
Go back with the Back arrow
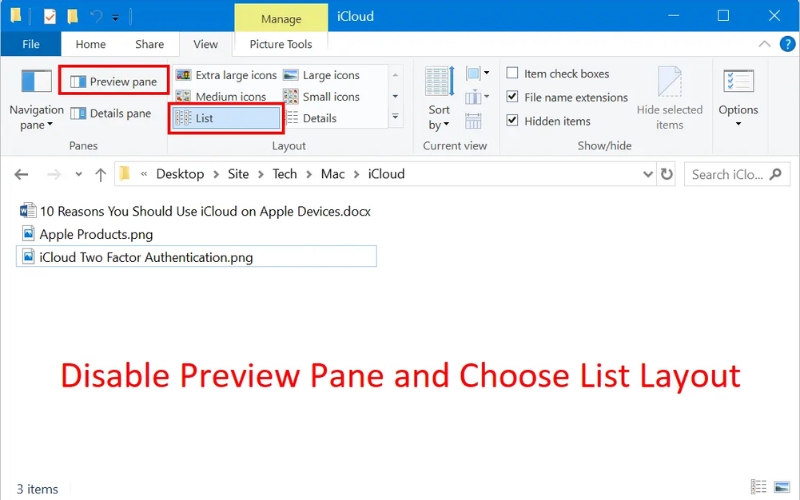[21, 175]
